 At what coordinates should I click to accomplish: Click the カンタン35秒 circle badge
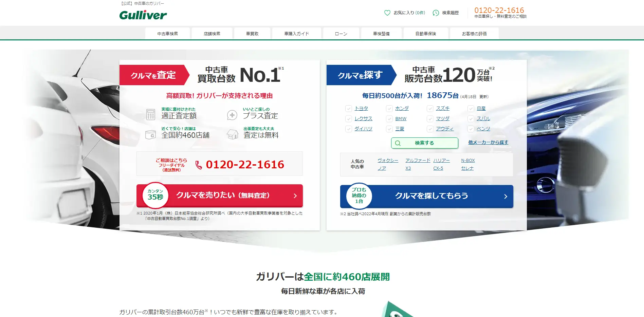[155, 195]
